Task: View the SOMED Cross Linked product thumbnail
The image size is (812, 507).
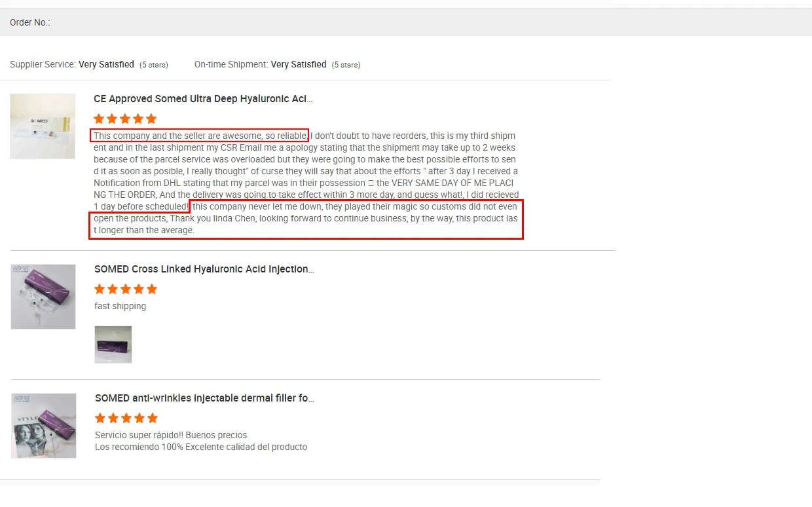Action: click(43, 297)
